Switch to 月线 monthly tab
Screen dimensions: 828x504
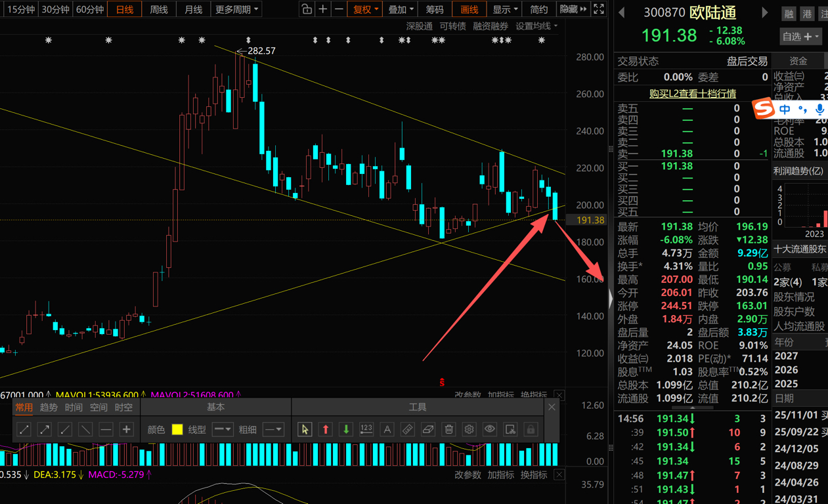[x=193, y=9]
